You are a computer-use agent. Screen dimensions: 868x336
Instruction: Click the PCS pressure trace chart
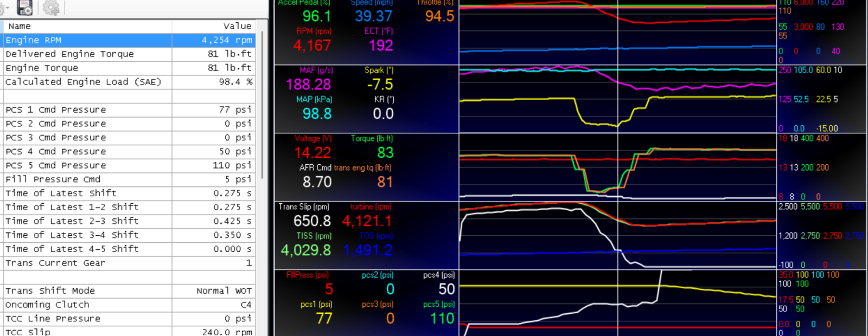pos(617,303)
